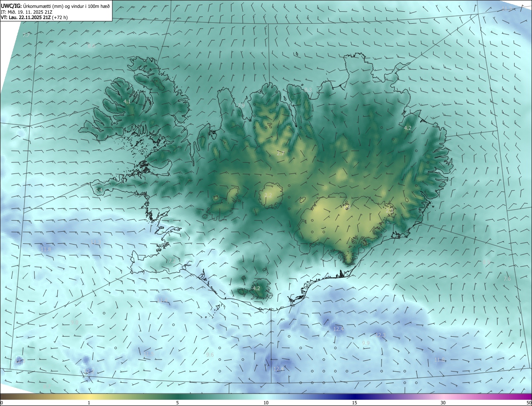This screenshot has height=406, width=532.
Task: Click the 7.7 value label
Action: tap(26, 35)
